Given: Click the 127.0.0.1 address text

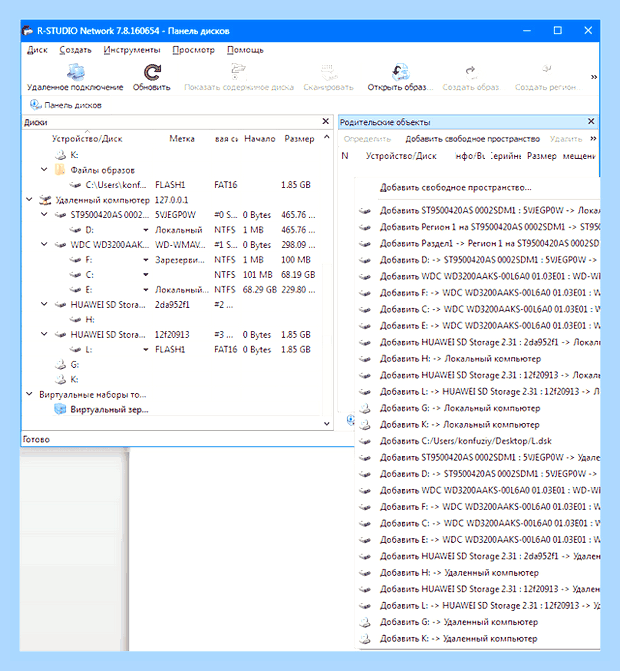Looking at the screenshot, I should tap(171, 200).
